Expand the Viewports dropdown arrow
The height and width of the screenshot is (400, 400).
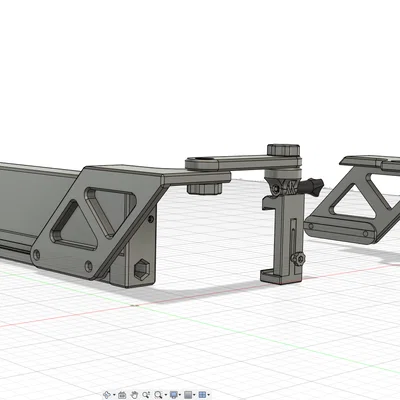tap(209, 395)
